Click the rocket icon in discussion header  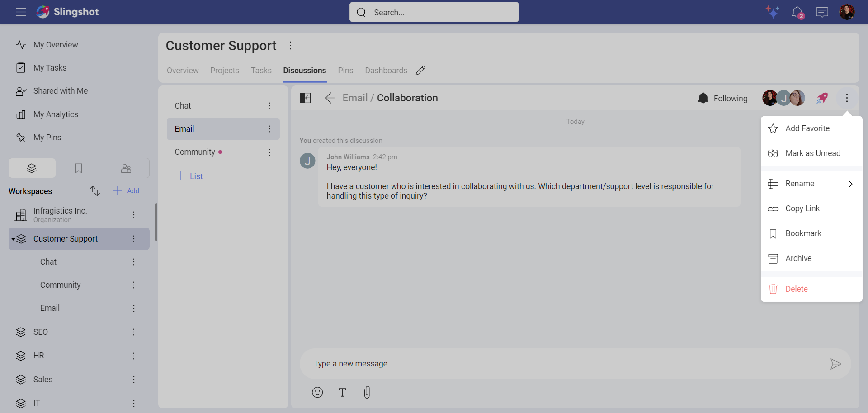[x=822, y=98]
